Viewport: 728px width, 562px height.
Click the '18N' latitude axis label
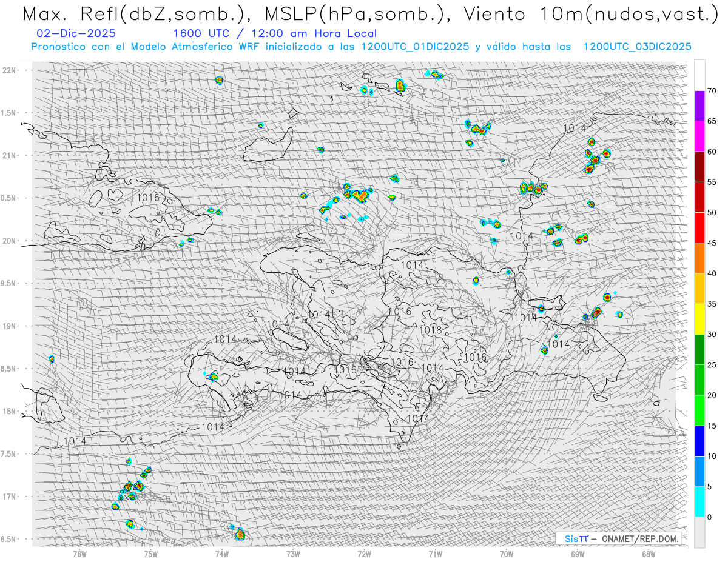(9, 411)
